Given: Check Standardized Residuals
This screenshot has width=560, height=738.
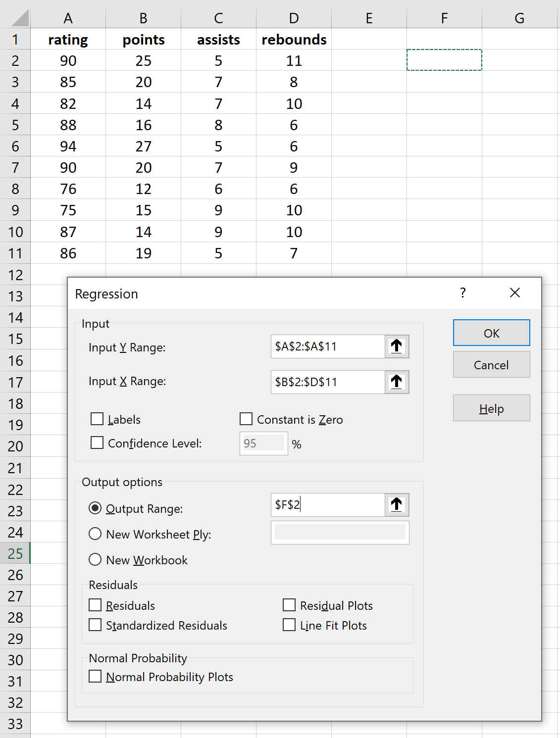Looking at the screenshot, I should click(95, 625).
